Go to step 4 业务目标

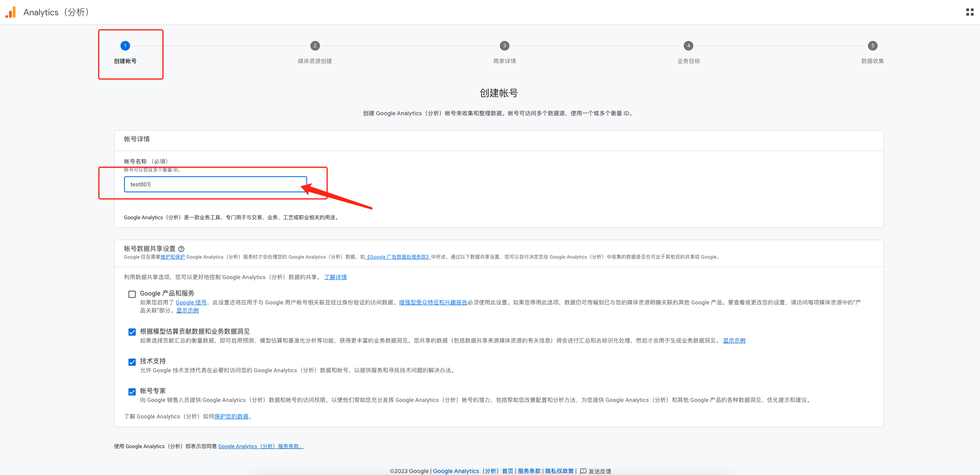click(689, 46)
